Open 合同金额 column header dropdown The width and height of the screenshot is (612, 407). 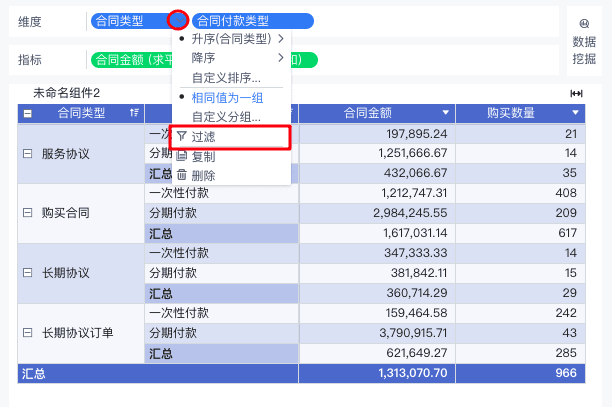tap(446, 113)
